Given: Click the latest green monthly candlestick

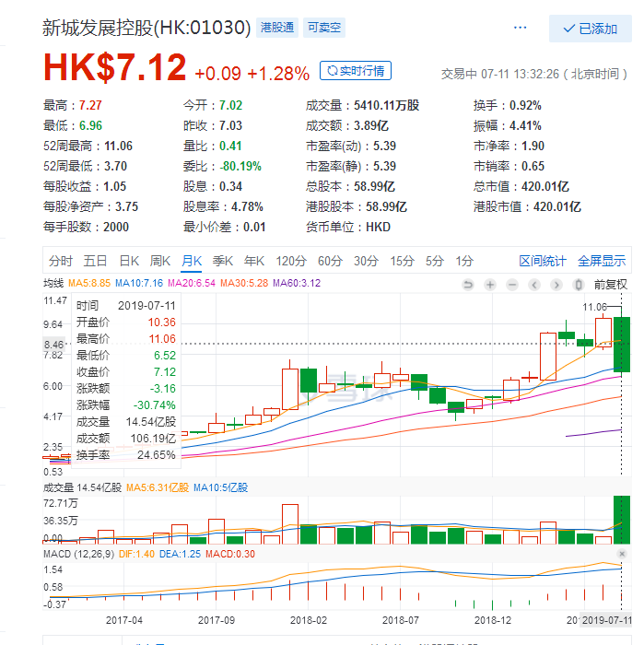Looking at the screenshot, I should click(x=621, y=345).
